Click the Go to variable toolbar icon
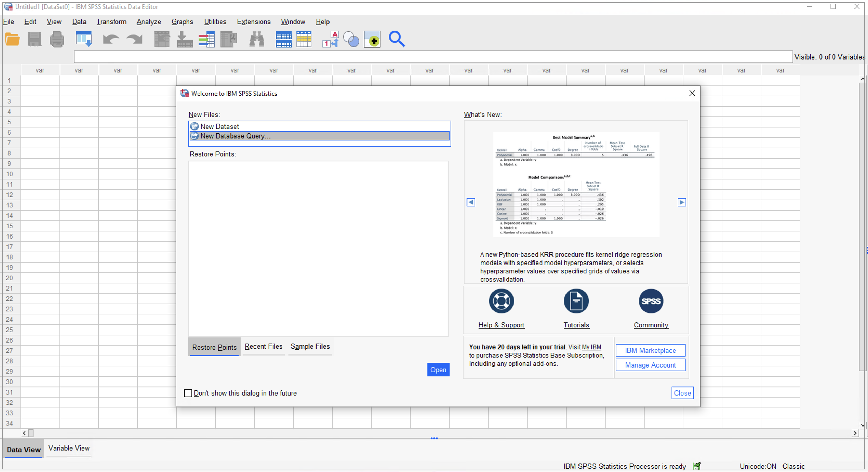 (185, 40)
